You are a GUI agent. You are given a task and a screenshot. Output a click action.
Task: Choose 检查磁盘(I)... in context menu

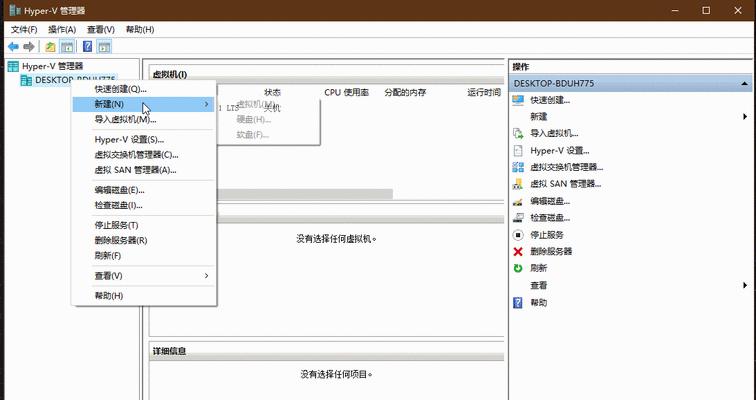click(x=144, y=205)
